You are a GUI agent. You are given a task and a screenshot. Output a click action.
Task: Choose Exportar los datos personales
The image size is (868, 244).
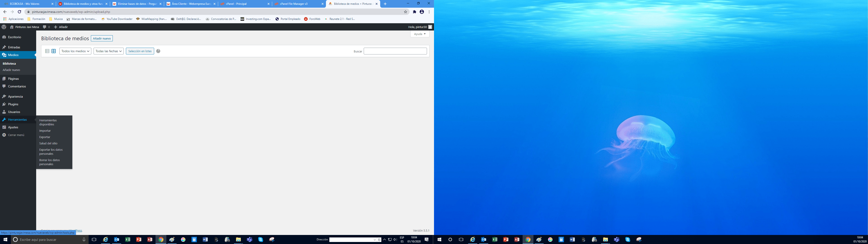point(54,152)
